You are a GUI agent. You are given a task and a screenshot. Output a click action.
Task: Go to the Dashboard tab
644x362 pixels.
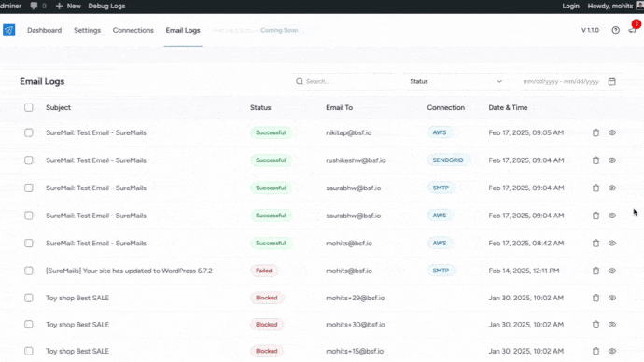(x=45, y=30)
